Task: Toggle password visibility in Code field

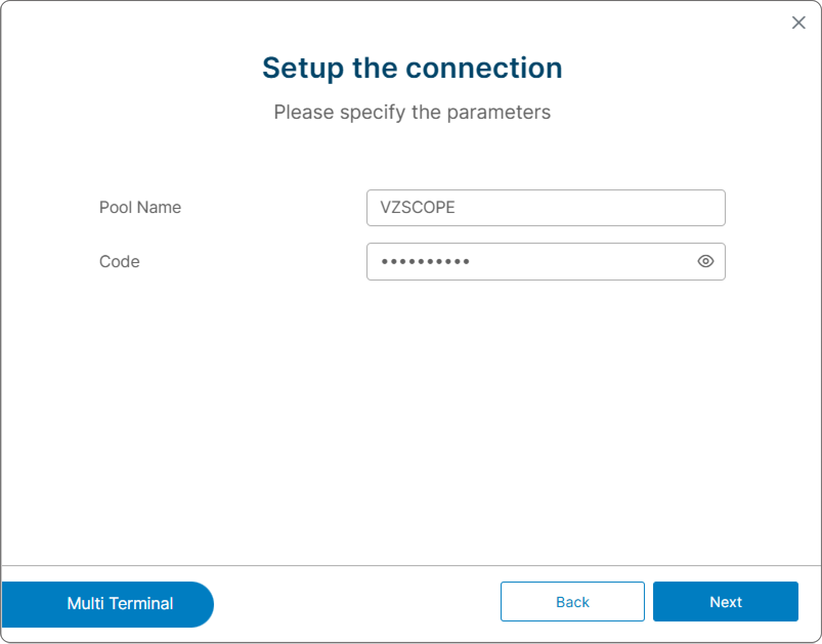Action: coord(705,261)
